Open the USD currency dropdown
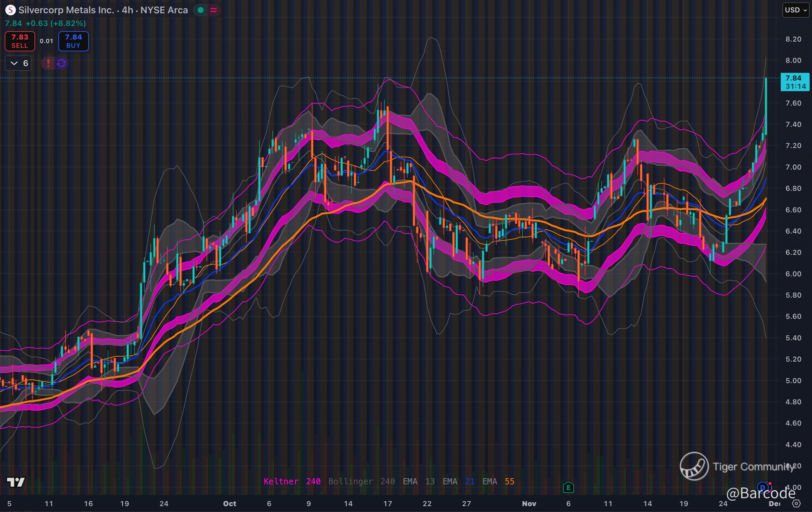This screenshot has width=812, height=512. pos(796,10)
